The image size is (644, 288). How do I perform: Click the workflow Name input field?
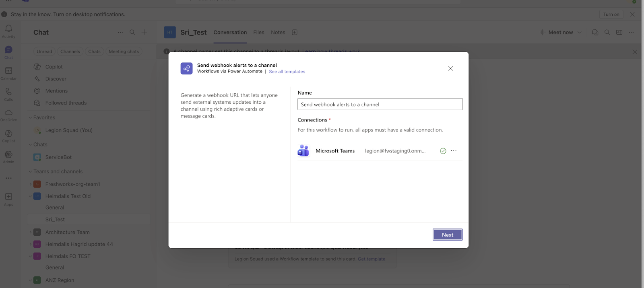coord(380,104)
